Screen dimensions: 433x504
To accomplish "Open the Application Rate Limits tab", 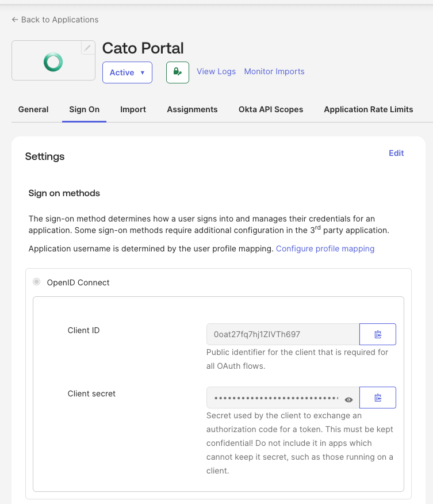I will 368,109.
